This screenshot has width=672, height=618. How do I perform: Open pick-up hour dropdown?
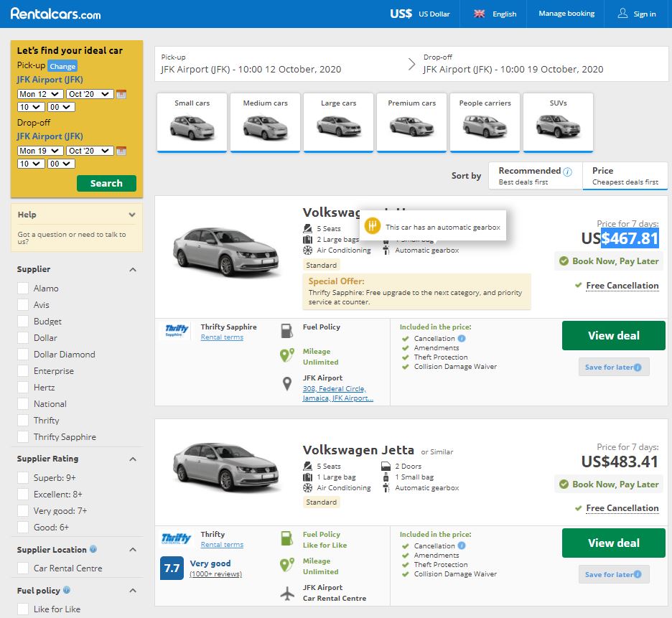(31, 107)
